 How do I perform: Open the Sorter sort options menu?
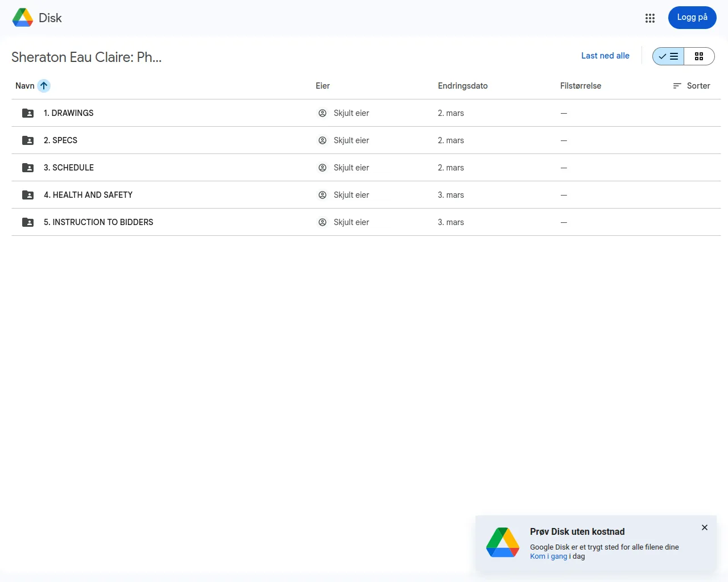tap(692, 86)
